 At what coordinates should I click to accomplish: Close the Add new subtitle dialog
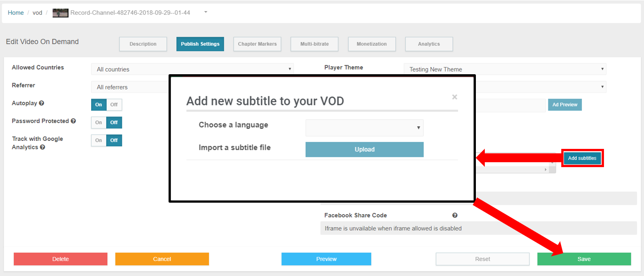point(455,97)
